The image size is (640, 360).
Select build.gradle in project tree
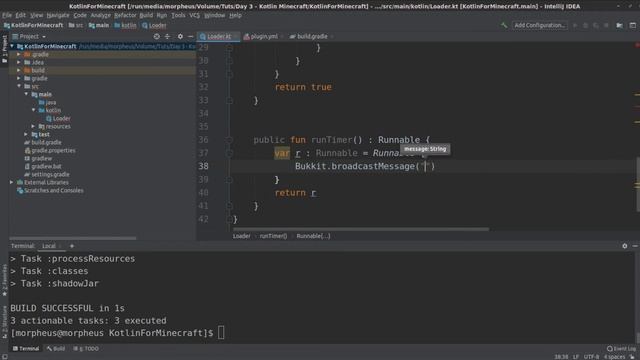(x=43, y=142)
